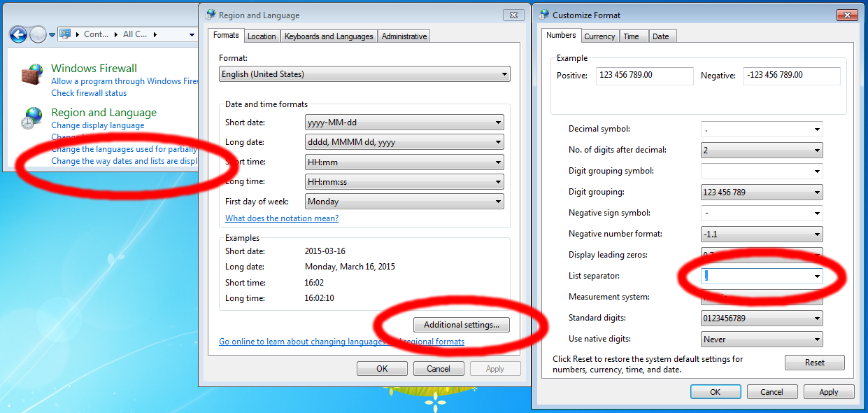868x413 pixels.
Task: Choose the First day of week dropdown
Action: click(404, 202)
